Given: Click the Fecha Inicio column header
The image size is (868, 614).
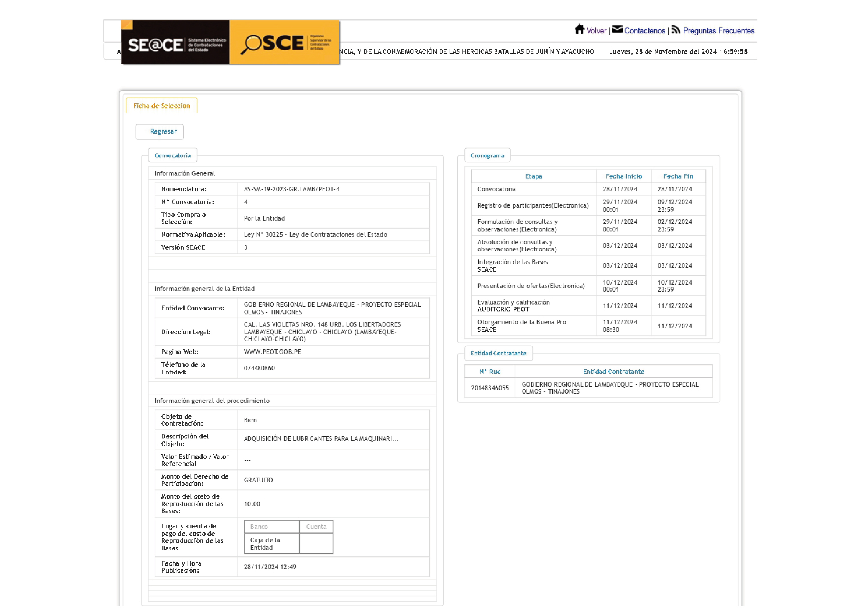Looking at the screenshot, I should pos(623,176).
